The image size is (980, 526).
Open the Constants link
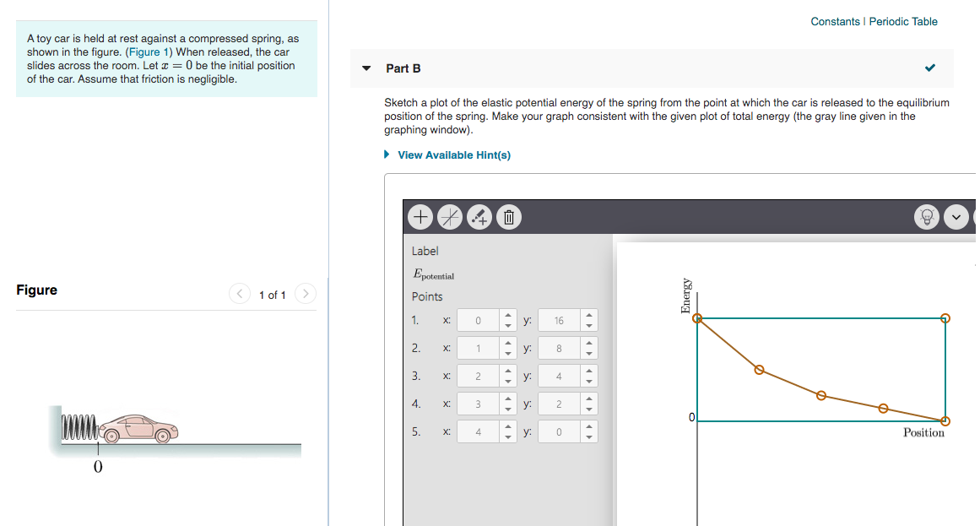click(835, 21)
